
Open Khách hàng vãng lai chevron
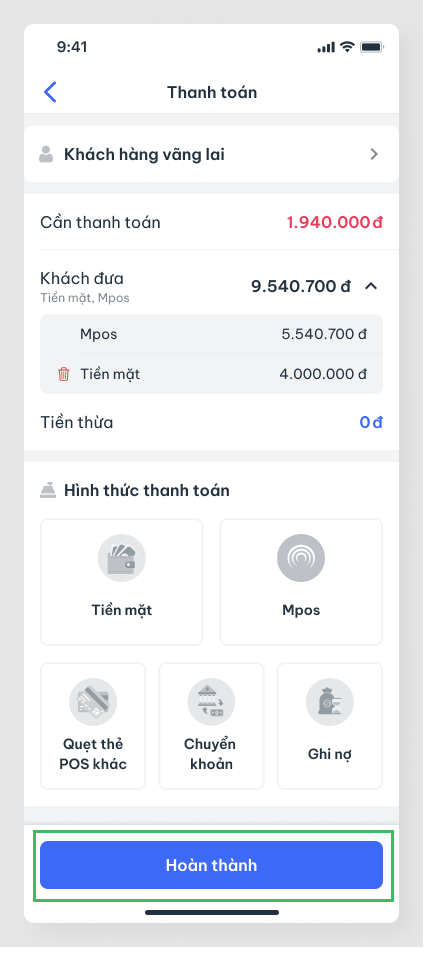point(374,154)
